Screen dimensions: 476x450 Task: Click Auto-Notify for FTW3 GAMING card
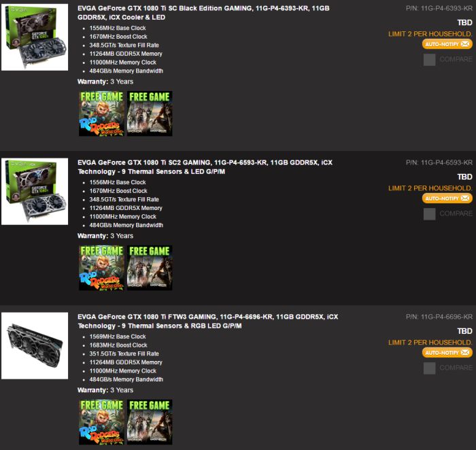coord(447,353)
